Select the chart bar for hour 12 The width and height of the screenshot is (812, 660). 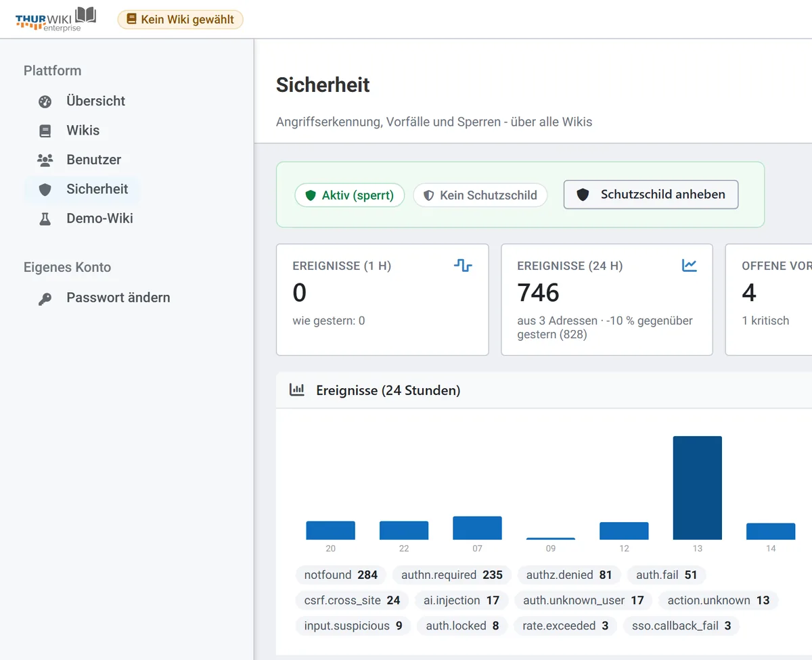(624, 531)
